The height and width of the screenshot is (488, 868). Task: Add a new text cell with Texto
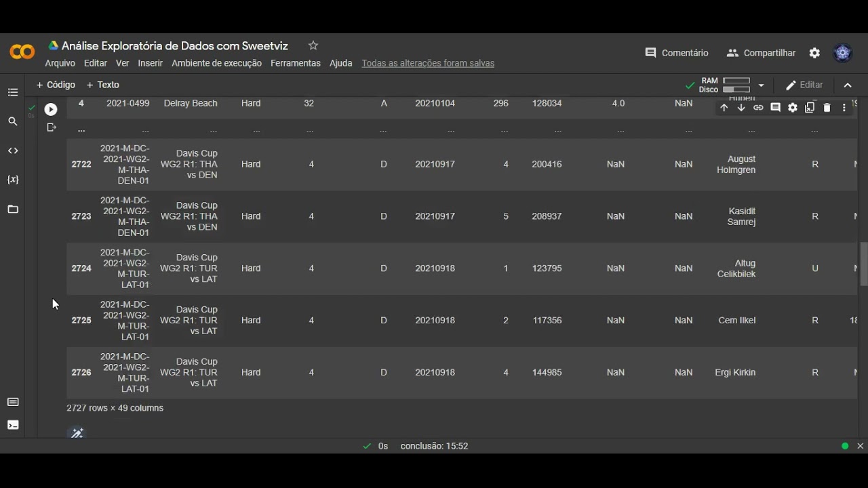pos(103,85)
